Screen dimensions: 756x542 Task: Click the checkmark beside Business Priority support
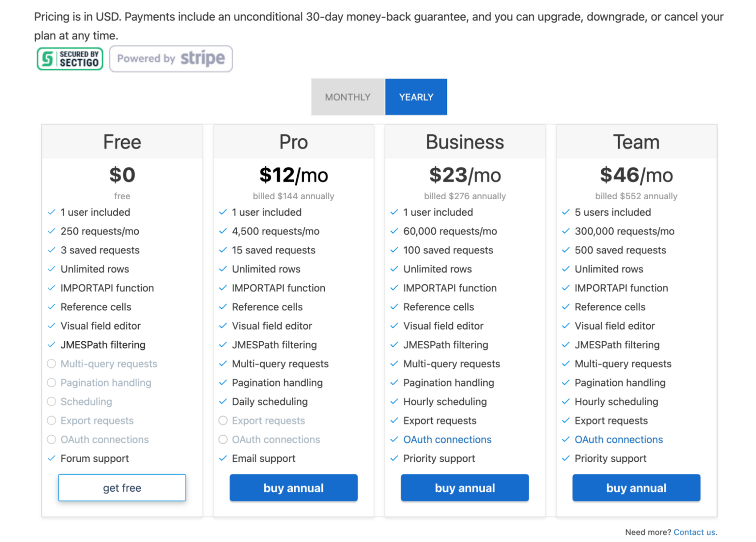point(394,458)
